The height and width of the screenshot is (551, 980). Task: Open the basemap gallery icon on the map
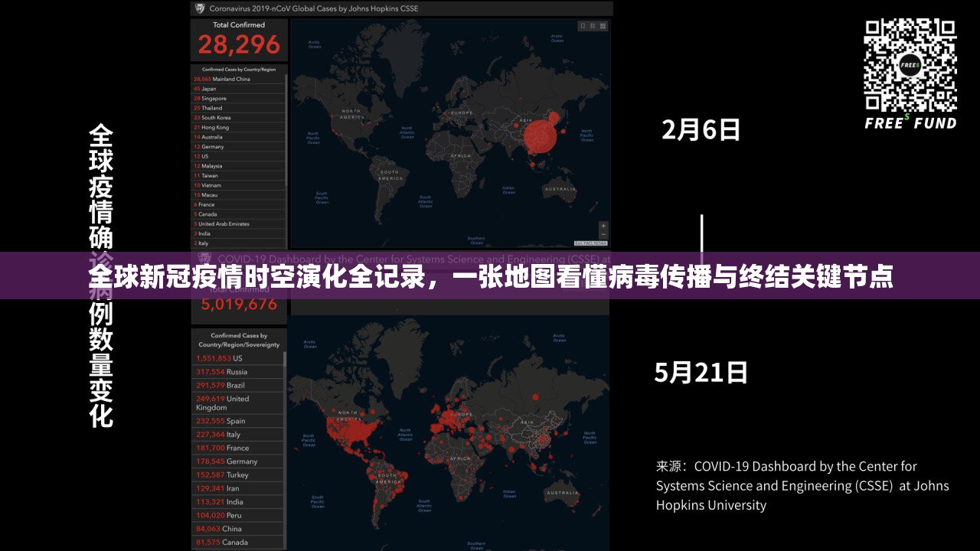[603, 25]
